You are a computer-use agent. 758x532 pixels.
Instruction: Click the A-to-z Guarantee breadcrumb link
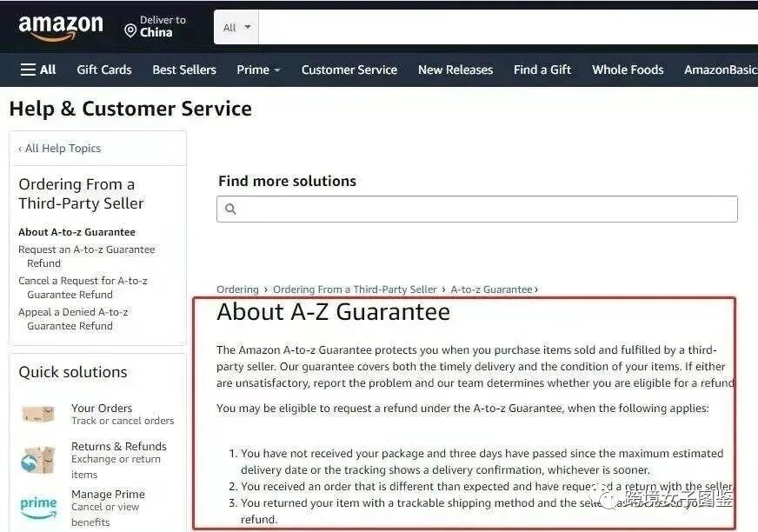(491, 289)
